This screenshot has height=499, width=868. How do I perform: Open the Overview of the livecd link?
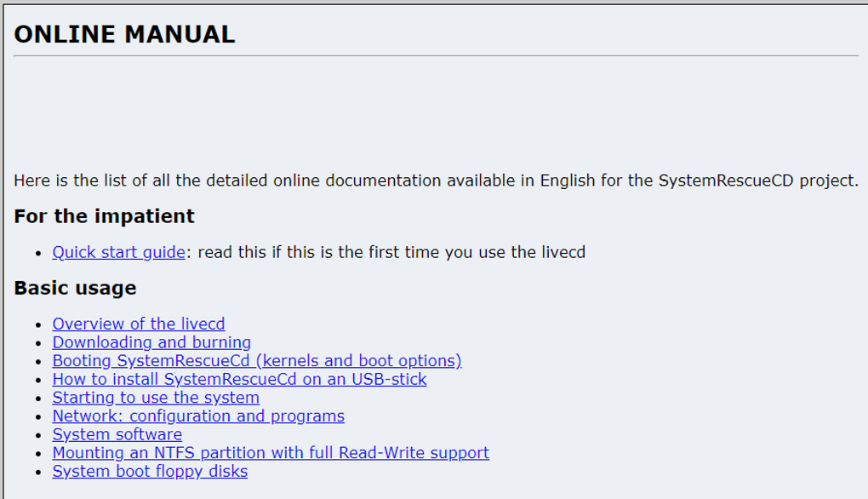[139, 324]
